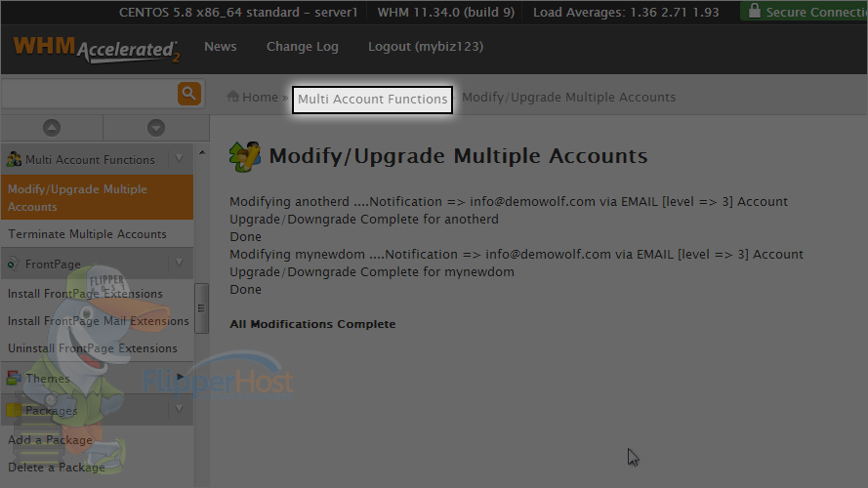Image resolution: width=868 pixels, height=488 pixels.
Task: Select Modify/Upgrade Multiple Accounts in sidebar
Action: pos(98,197)
